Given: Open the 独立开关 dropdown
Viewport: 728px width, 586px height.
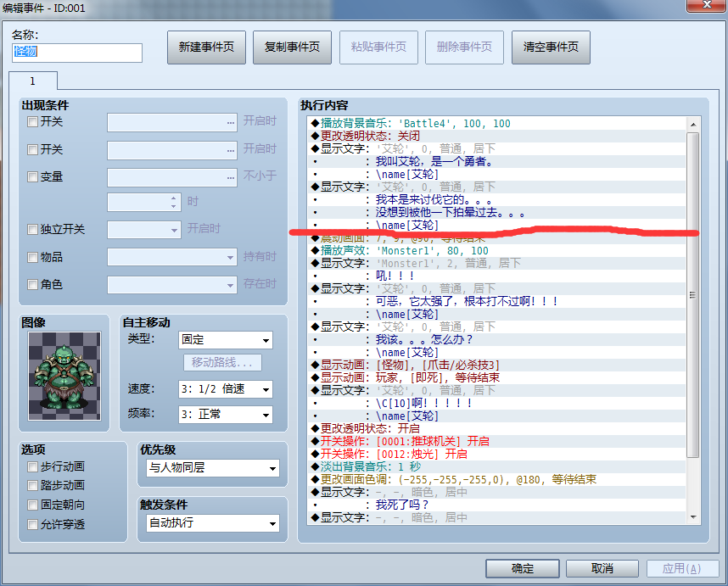Looking at the screenshot, I should click(x=144, y=230).
